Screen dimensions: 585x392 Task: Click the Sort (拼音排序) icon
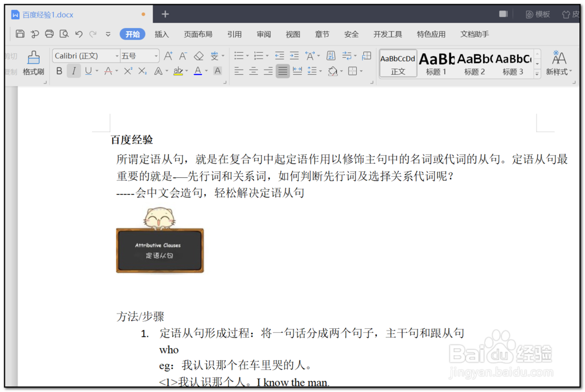click(331, 56)
